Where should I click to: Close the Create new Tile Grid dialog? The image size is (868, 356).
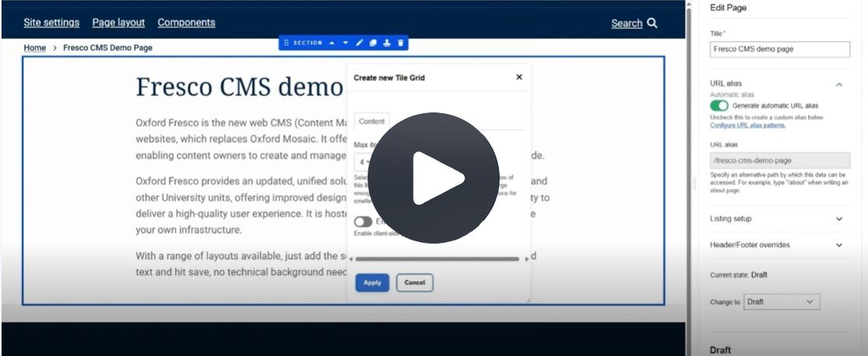(x=519, y=77)
